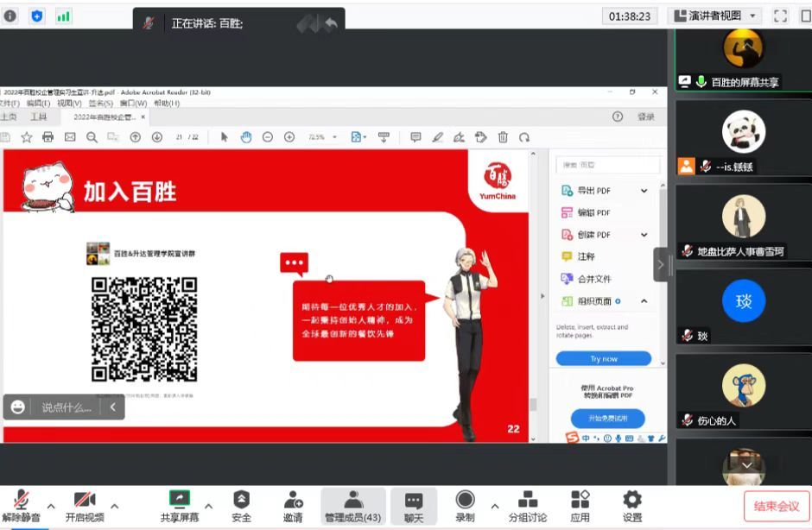
Task: Open the 应用 apps icon
Action: point(580,501)
